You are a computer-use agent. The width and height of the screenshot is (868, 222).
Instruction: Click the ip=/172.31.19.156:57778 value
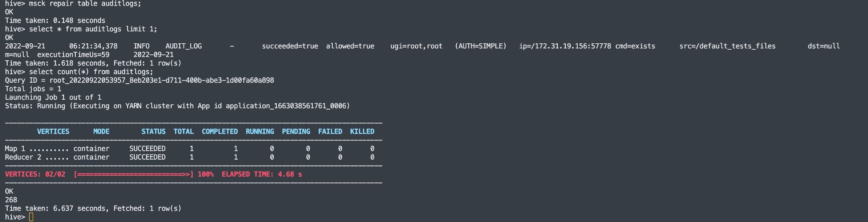coord(565,46)
